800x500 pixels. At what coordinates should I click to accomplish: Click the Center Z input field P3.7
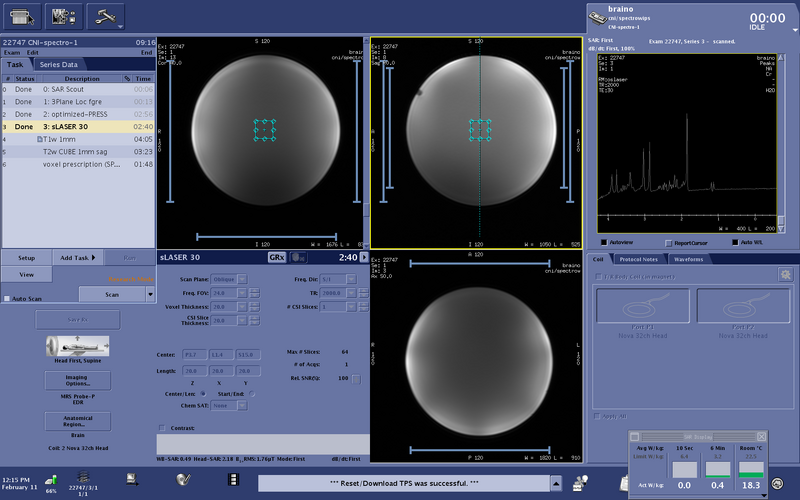[x=194, y=355]
